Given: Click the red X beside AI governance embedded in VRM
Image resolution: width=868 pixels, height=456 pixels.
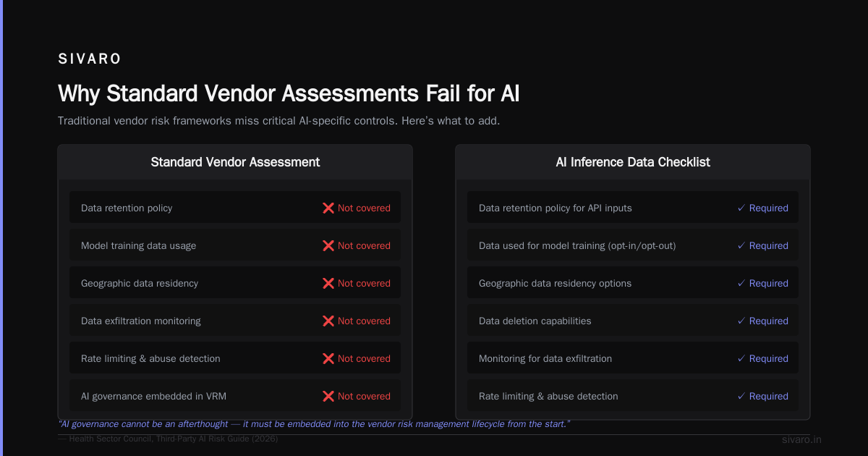Looking at the screenshot, I should coord(328,396).
